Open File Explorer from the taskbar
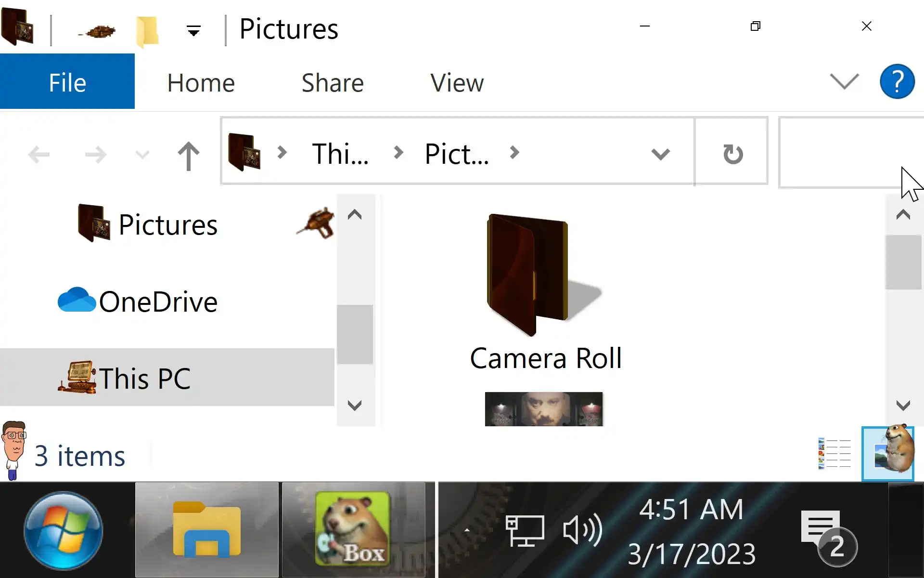Viewport: 924px width, 578px height. 207,529
